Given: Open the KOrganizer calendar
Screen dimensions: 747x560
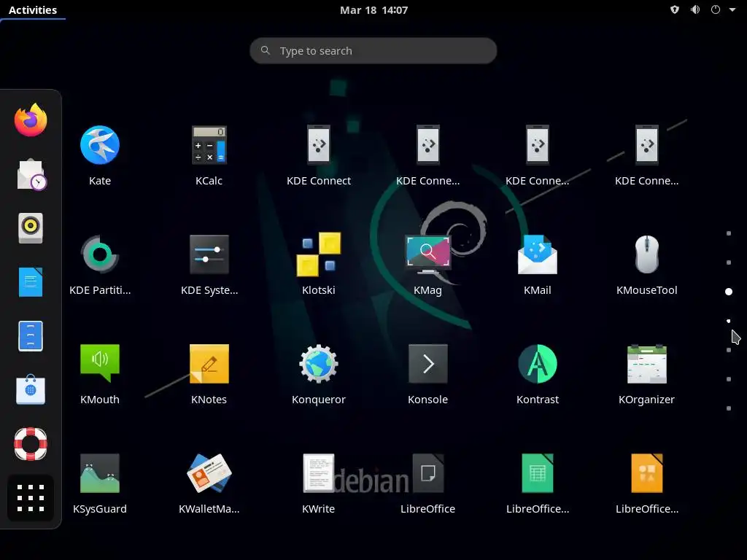Looking at the screenshot, I should click(x=647, y=363).
